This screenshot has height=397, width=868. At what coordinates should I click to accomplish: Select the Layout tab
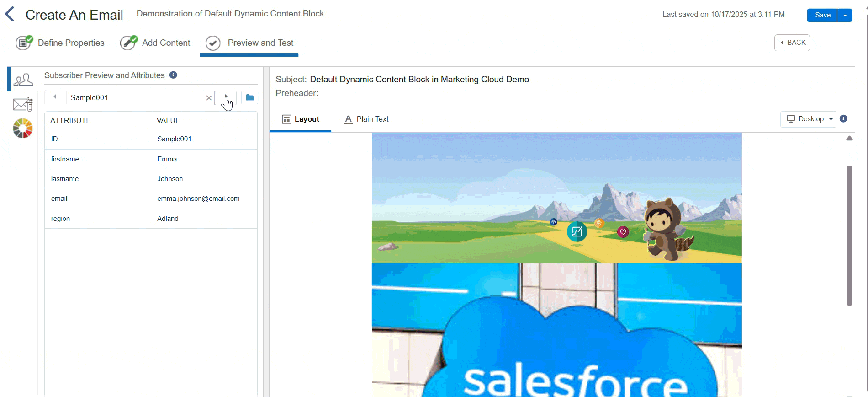coord(301,119)
